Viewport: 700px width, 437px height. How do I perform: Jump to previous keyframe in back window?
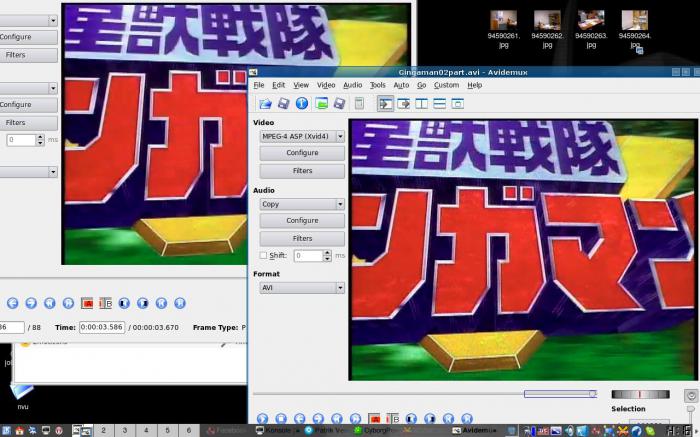tap(50, 303)
